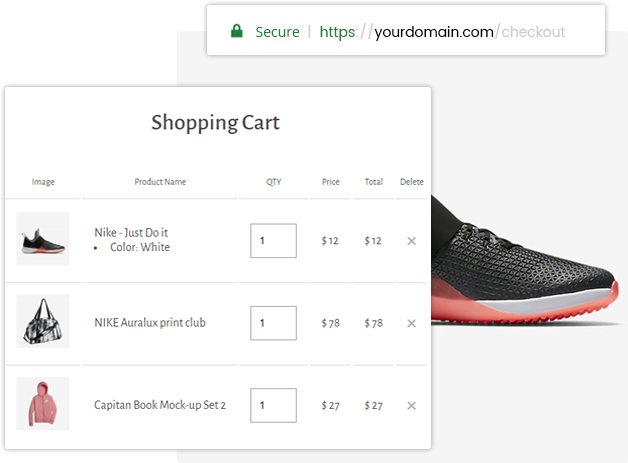
Task: Focus quantity field for Capitan Book Mock-up Set 2
Action: click(274, 405)
